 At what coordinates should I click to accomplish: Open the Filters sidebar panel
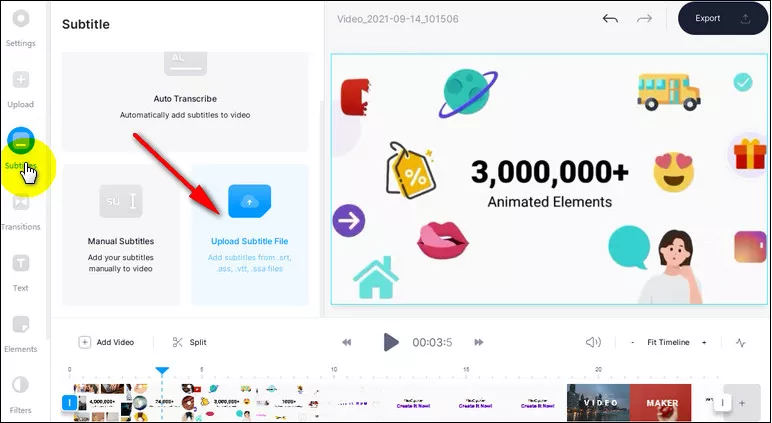click(x=21, y=395)
